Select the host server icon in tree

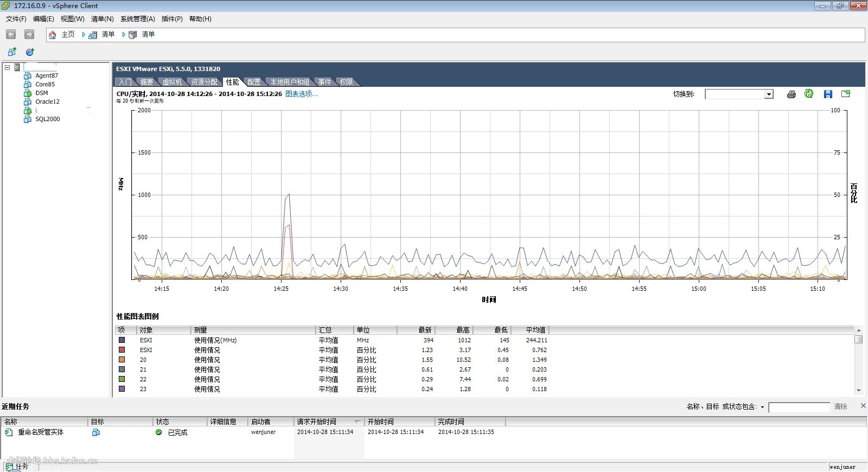17,67
